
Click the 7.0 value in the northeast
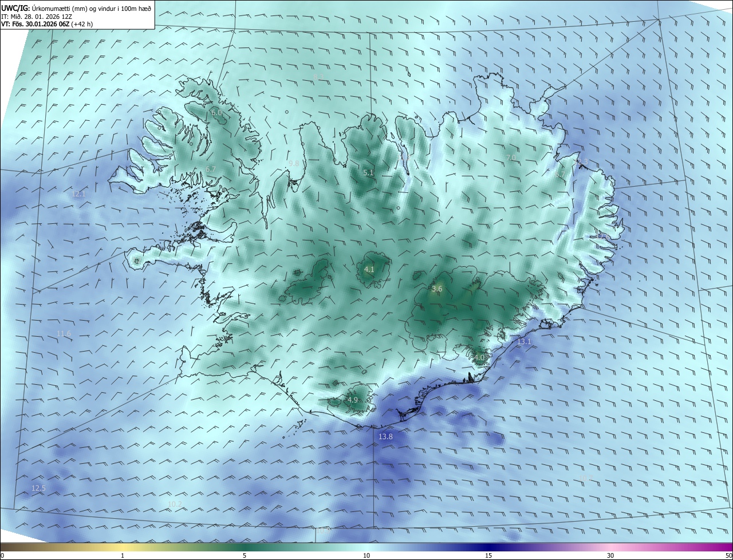(511, 157)
